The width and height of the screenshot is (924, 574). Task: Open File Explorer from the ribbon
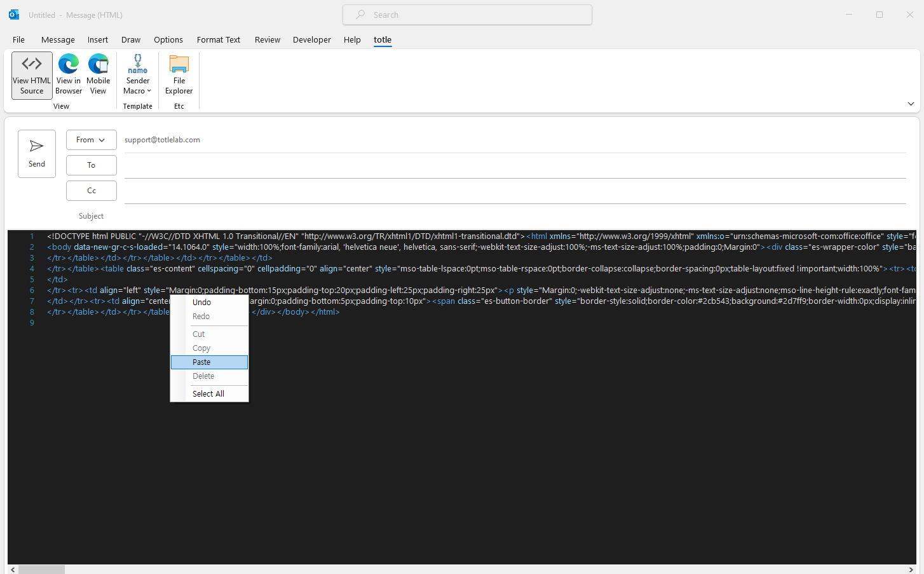click(179, 76)
